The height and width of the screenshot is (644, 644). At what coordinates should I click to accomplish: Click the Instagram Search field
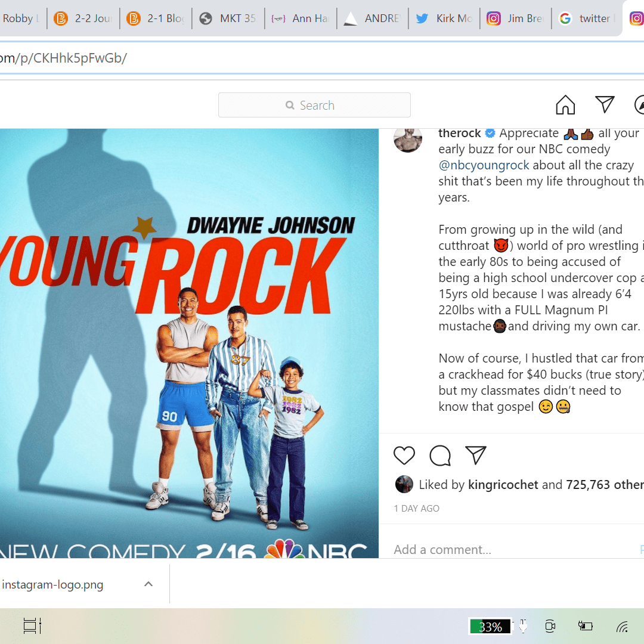click(314, 105)
